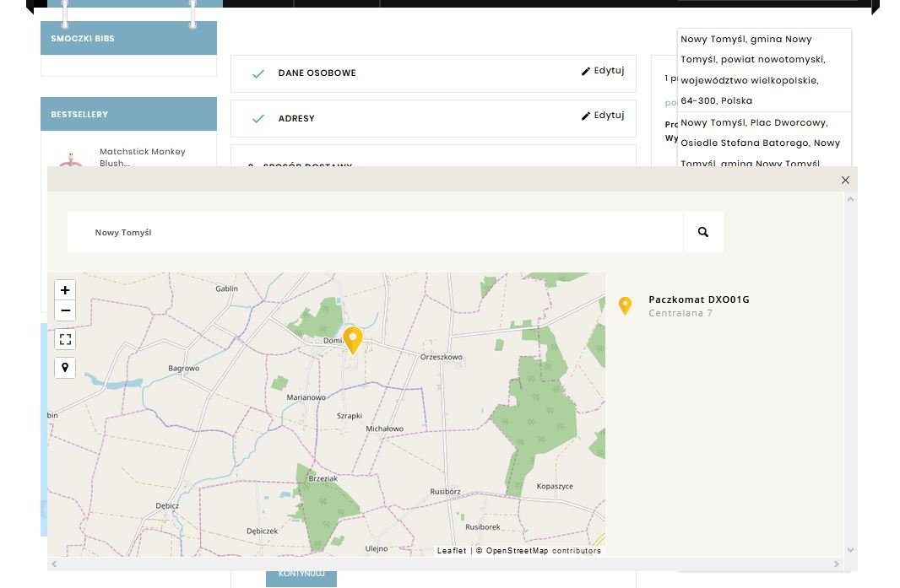
Task: Locate my position on the map
Action: tap(65, 368)
